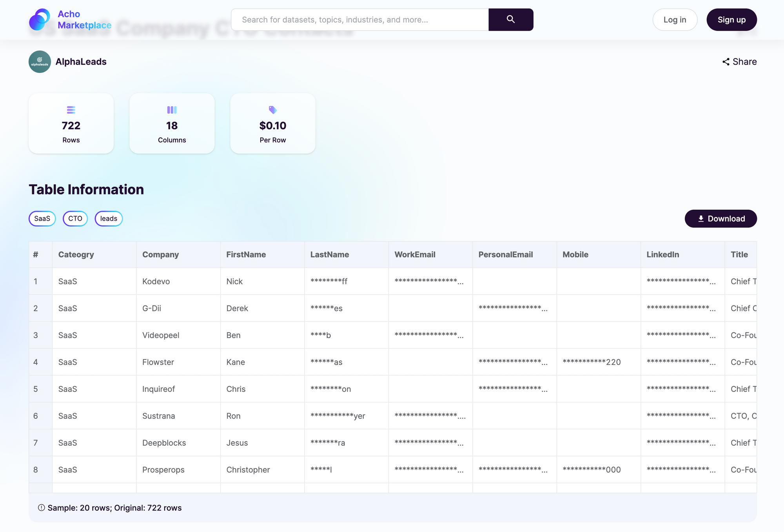Select the leads tag

109,218
